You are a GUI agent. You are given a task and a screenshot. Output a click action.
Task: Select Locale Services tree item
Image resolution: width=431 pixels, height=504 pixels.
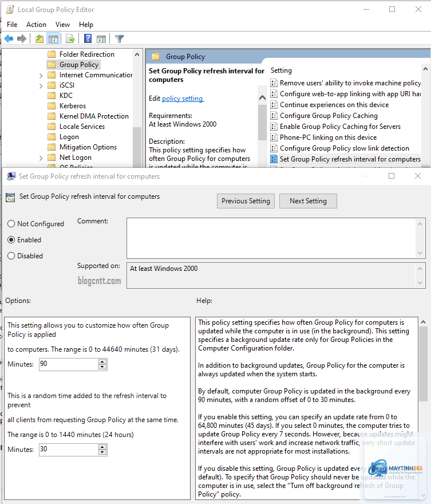pyautogui.click(x=82, y=127)
